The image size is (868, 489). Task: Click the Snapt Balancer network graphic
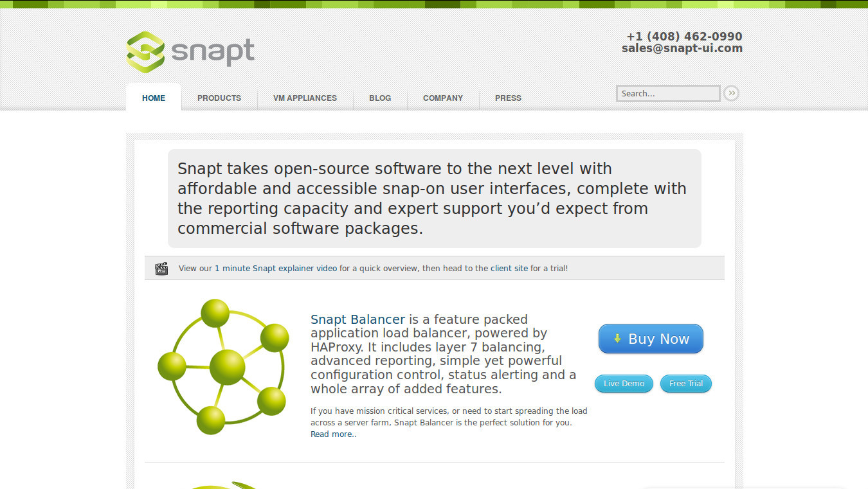(223, 367)
